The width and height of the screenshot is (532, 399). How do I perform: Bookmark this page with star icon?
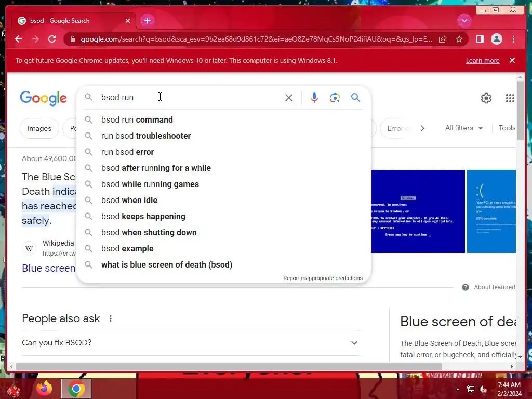[x=459, y=39]
